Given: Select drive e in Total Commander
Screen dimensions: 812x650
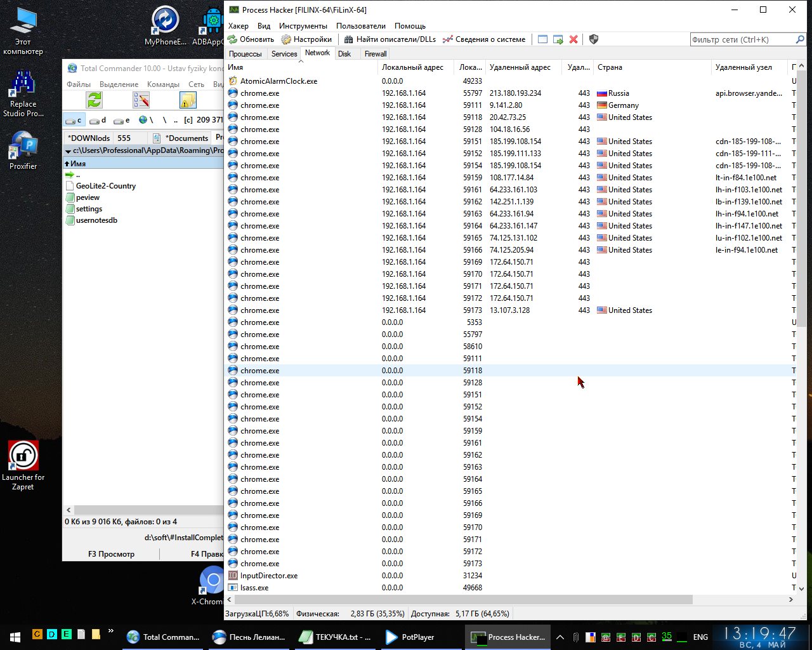Looking at the screenshot, I should 121,120.
